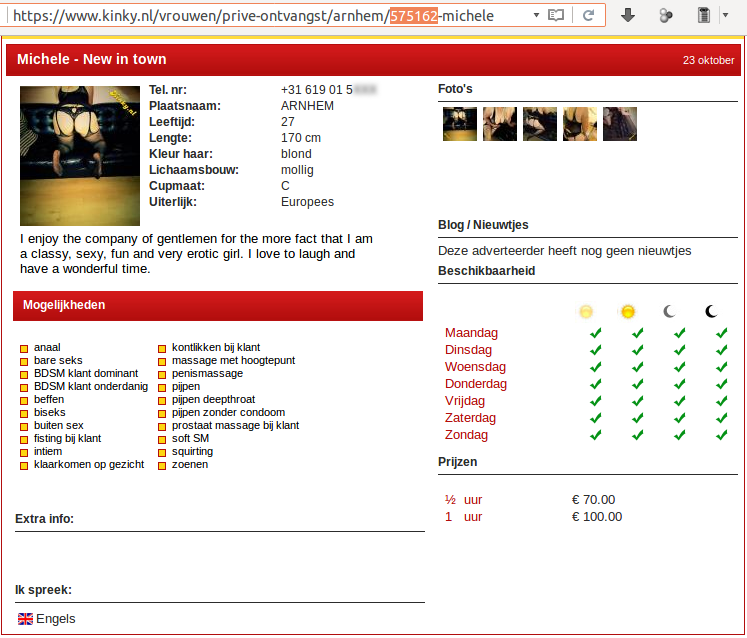Screen dimensions: 747x638
Task: Open the third thumbnail under Foto's
Action: pyautogui.click(x=540, y=124)
